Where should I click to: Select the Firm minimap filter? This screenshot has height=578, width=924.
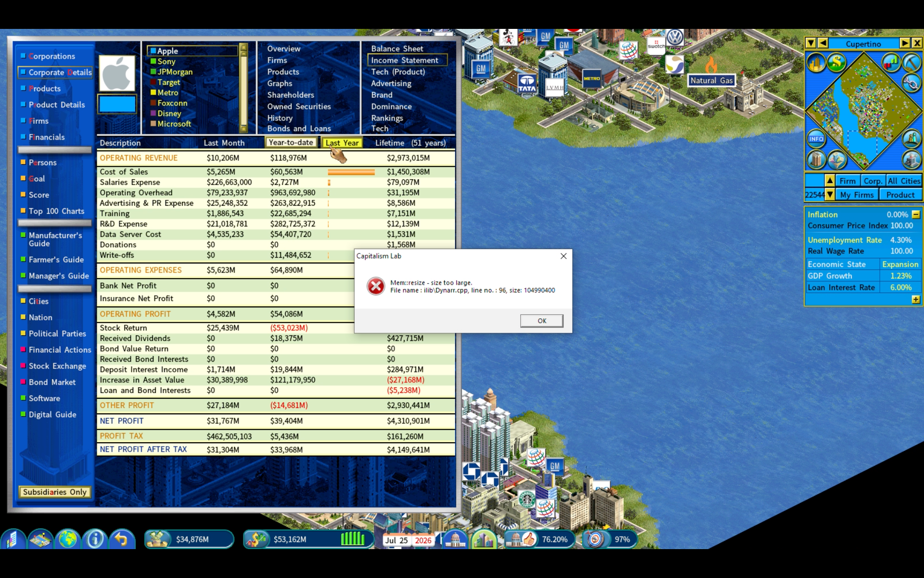(847, 181)
